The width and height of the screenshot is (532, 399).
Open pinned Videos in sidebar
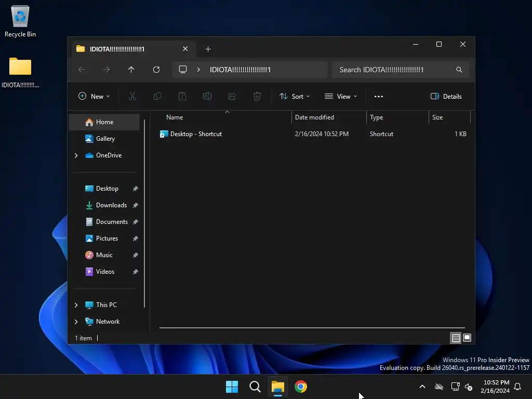(x=104, y=272)
